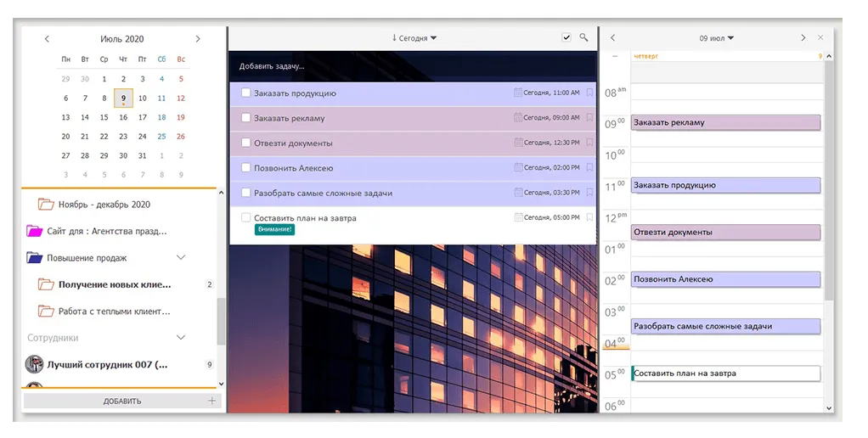Image resolution: width=868 pixels, height=438 pixels.
Task: Click the ДОБАВИТЬ button
Action: point(122,401)
